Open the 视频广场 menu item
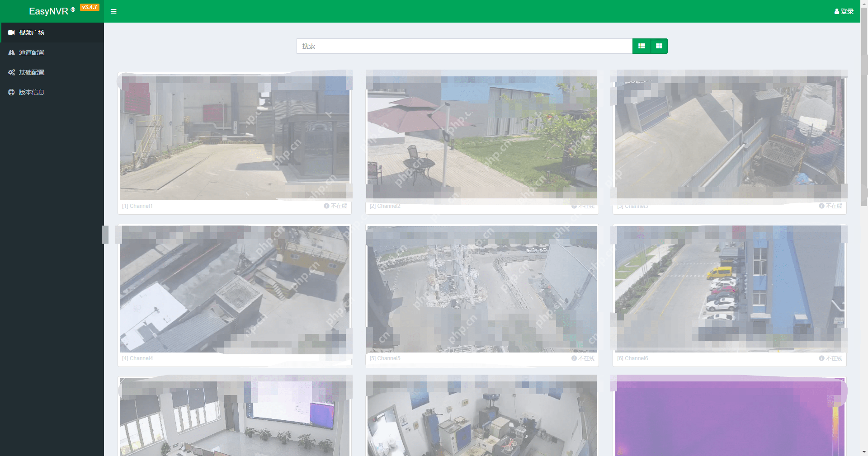The width and height of the screenshot is (868, 456). tap(32, 33)
